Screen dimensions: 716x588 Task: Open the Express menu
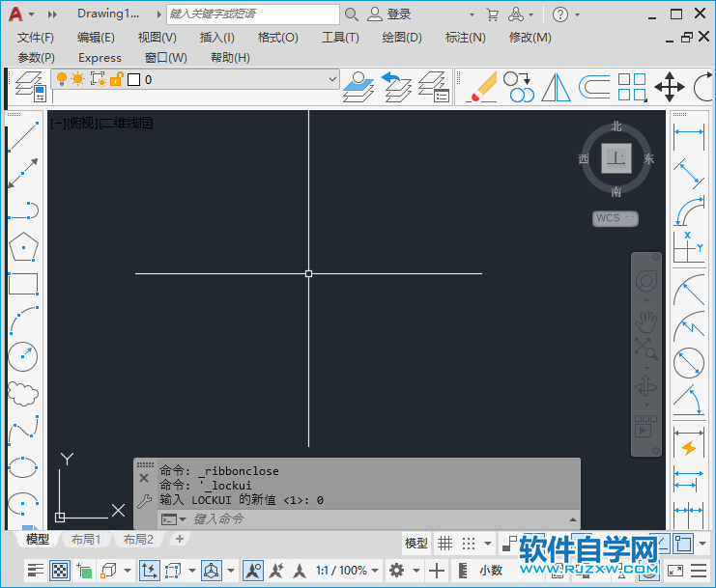point(100,58)
